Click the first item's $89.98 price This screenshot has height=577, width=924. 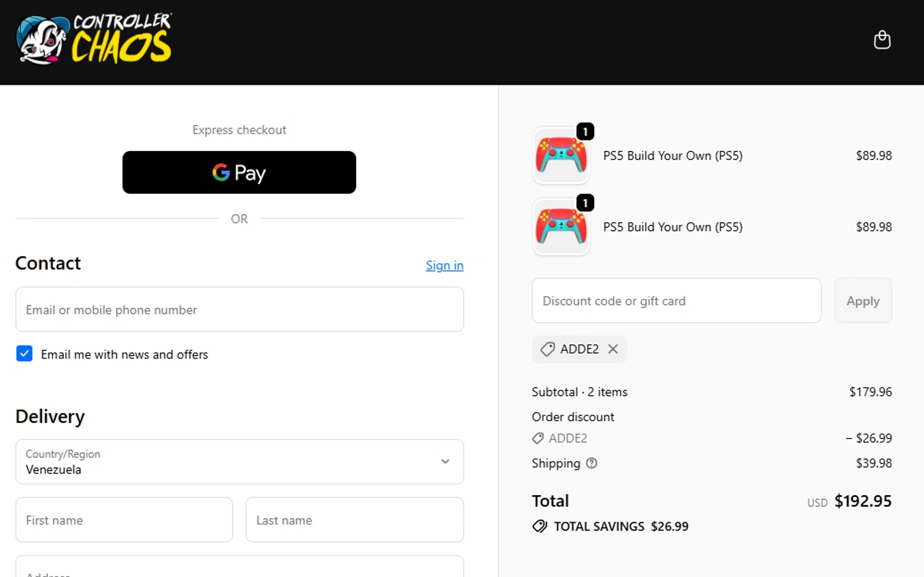[x=873, y=156]
